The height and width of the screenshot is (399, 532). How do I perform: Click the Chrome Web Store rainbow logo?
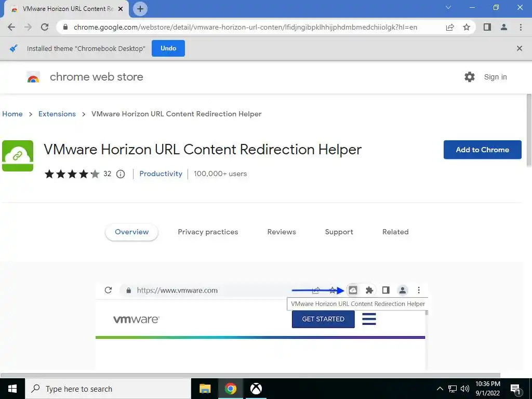(x=33, y=77)
